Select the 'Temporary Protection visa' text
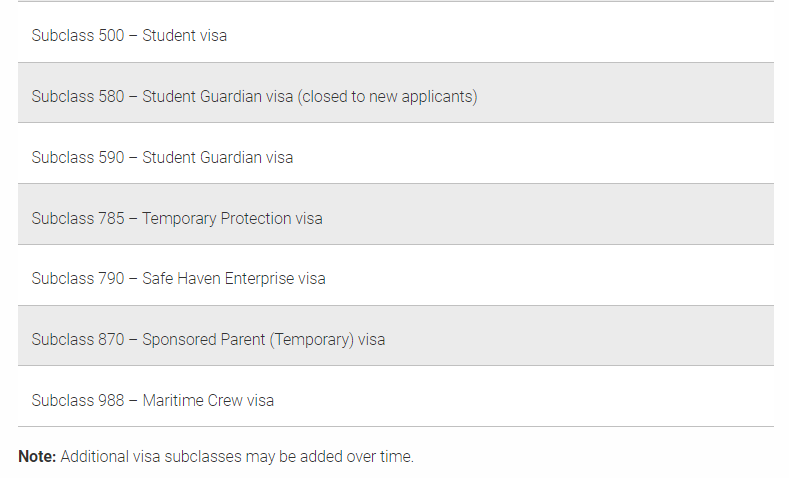The image size is (789, 478). click(x=232, y=219)
